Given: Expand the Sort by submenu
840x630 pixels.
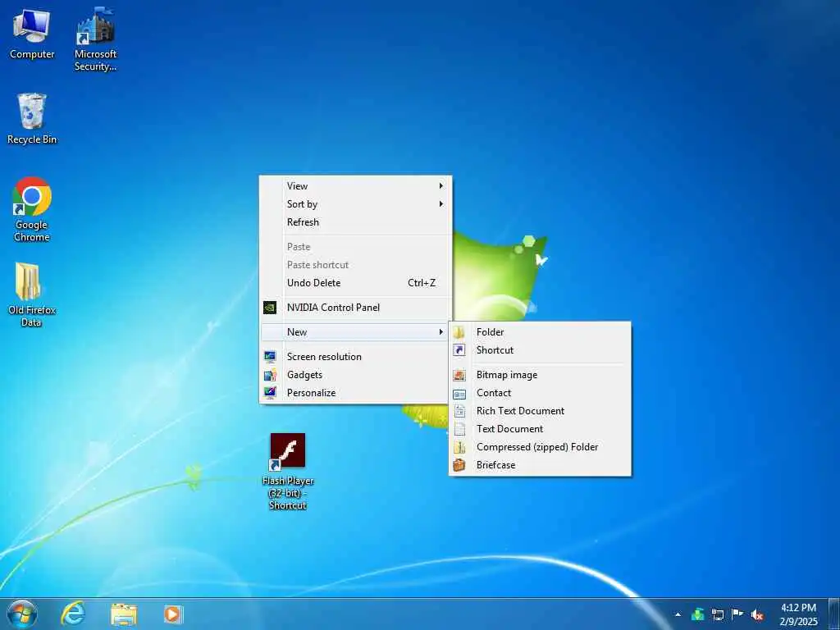Looking at the screenshot, I should coord(356,204).
